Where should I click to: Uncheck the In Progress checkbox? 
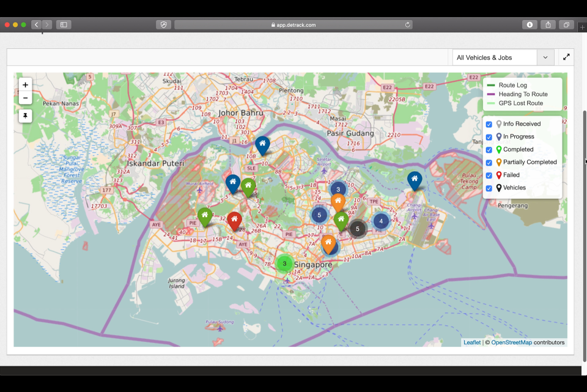(489, 137)
